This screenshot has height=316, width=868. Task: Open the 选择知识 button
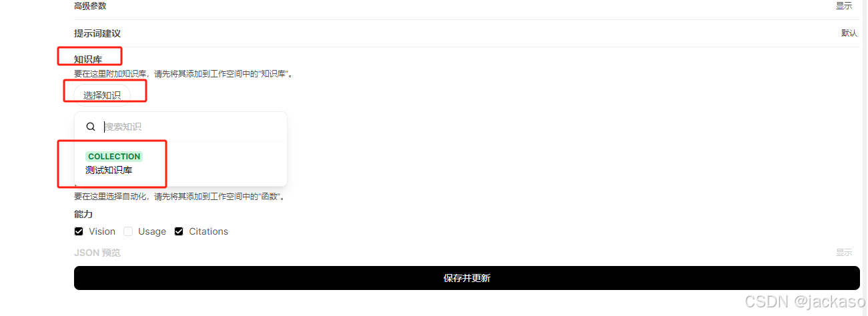click(102, 95)
